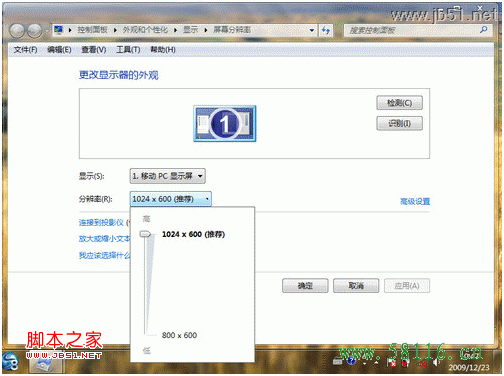Open the 工具(T) menu
Viewport: 504px width, 376px height.
click(128, 50)
